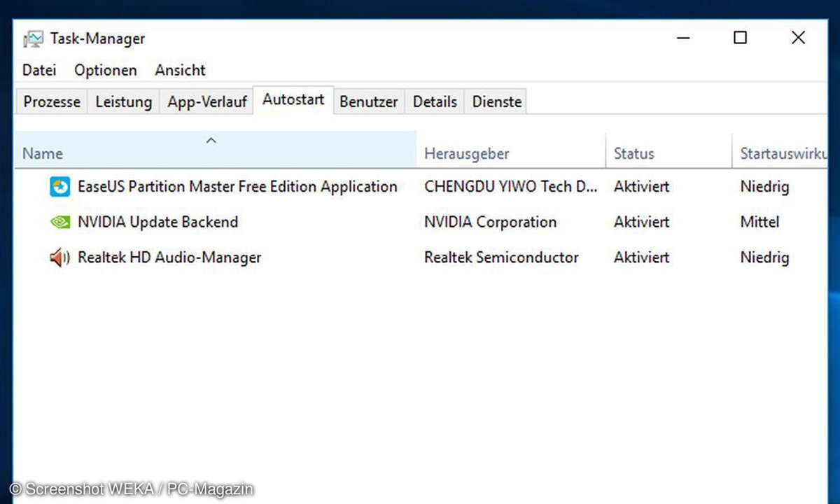Click publisher CHENGDU YIWO Tech D...

[511, 187]
